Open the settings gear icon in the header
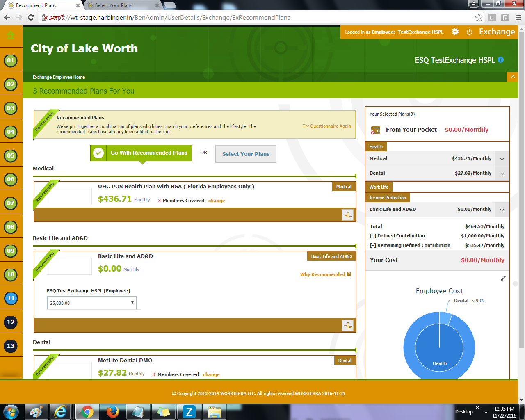Viewport: 525px width, 420px height. (455, 32)
